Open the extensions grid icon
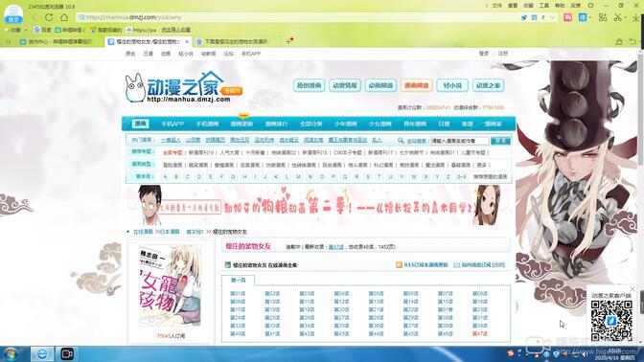Screen dimensions: 644x362 click(x=603, y=17)
